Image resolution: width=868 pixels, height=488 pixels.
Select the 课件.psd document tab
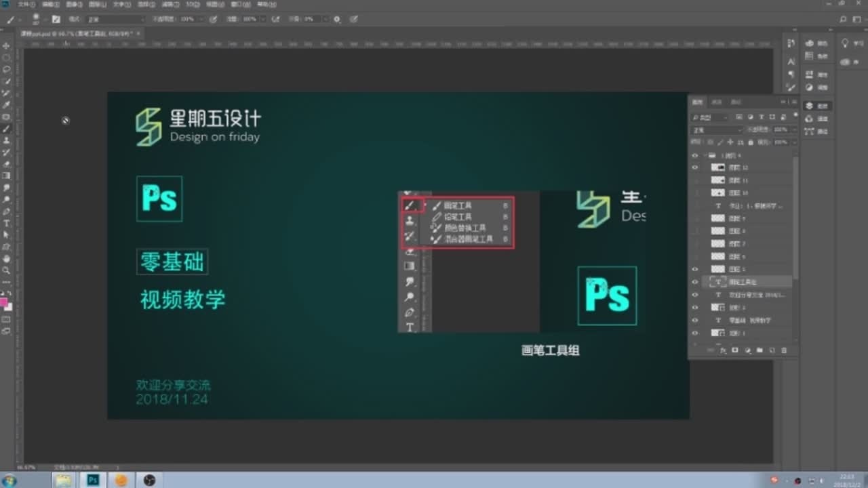(x=80, y=33)
